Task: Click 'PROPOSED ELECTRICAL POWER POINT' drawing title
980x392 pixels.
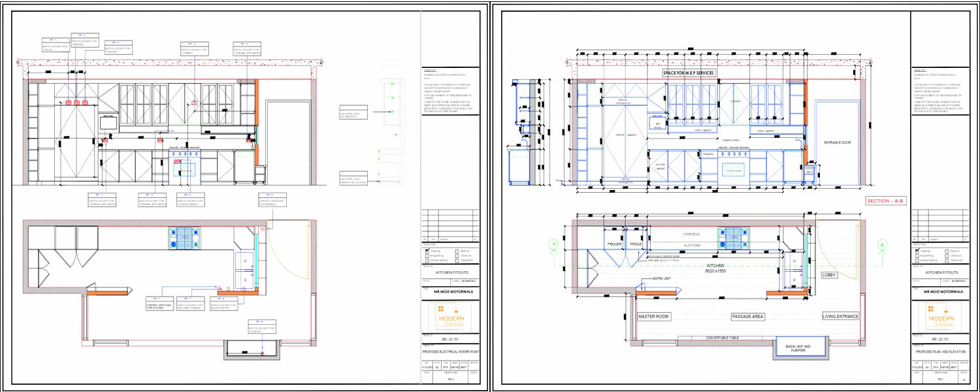Action: 450,351
